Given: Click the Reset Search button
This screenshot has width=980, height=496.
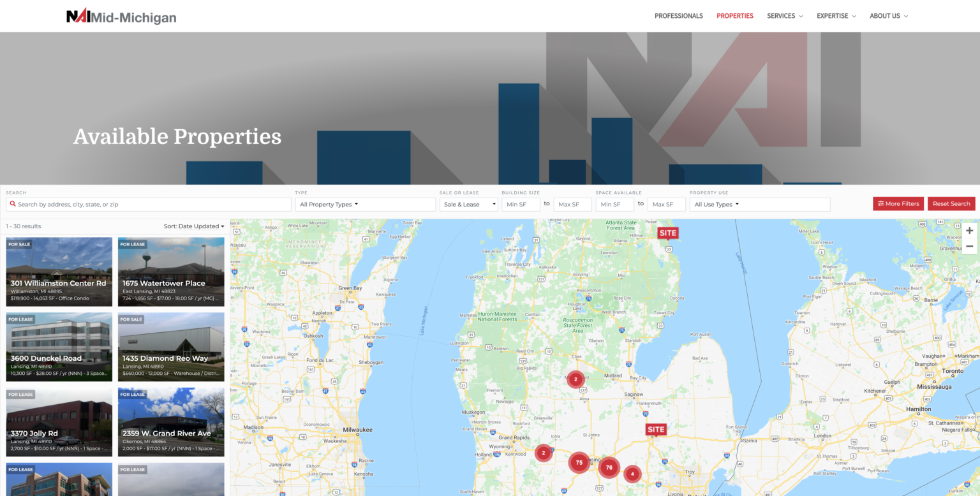Looking at the screenshot, I should [951, 204].
